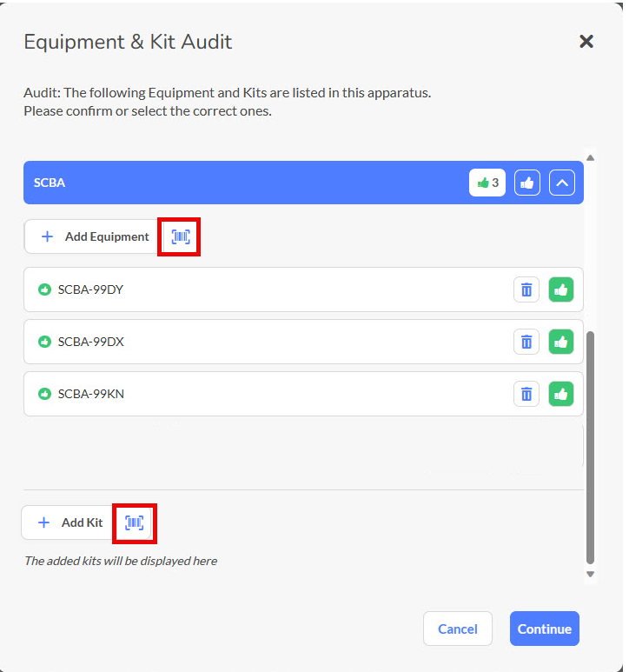
Task: Click barcode scanner icon next to Add Kit
Action: click(x=134, y=522)
